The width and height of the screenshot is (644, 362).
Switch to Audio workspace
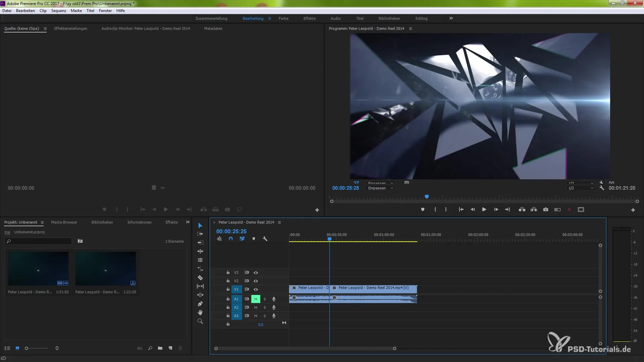click(335, 18)
